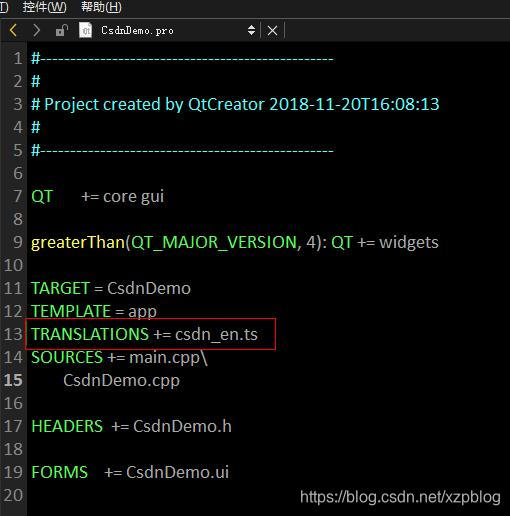
Task: Click line number 7 in the gutter
Action: [18, 196]
